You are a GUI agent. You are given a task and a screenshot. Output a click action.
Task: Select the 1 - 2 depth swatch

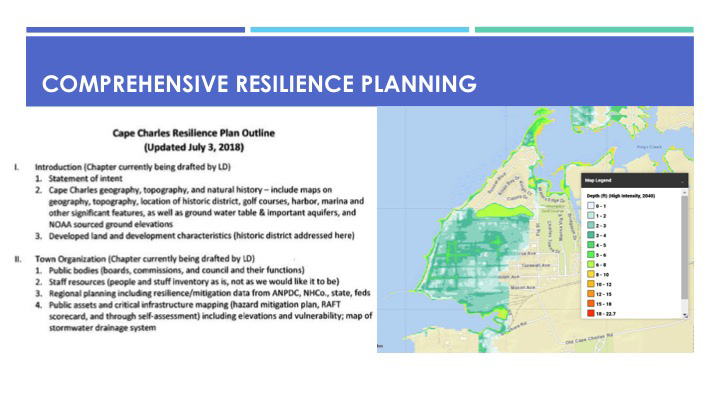click(x=591, y=215)
